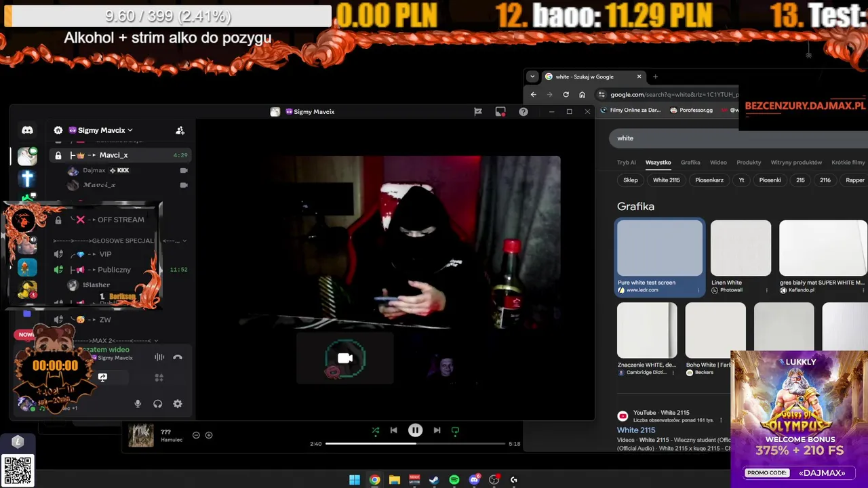The width and height of the screenshot is (868, 488).
Task: Seek on the Spotify progress bar
Action: point(415,444)
